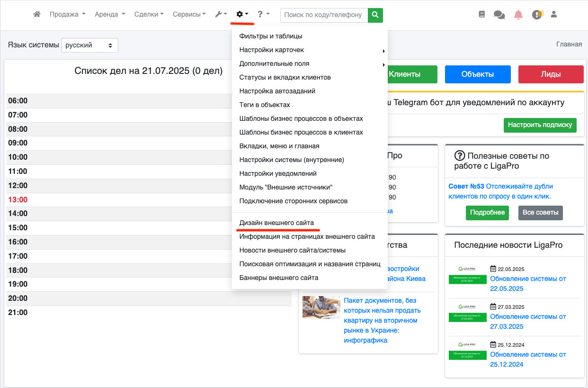588x388 pixels.
Task: Expand the Продажа dropdown menu
Action: 67,15
